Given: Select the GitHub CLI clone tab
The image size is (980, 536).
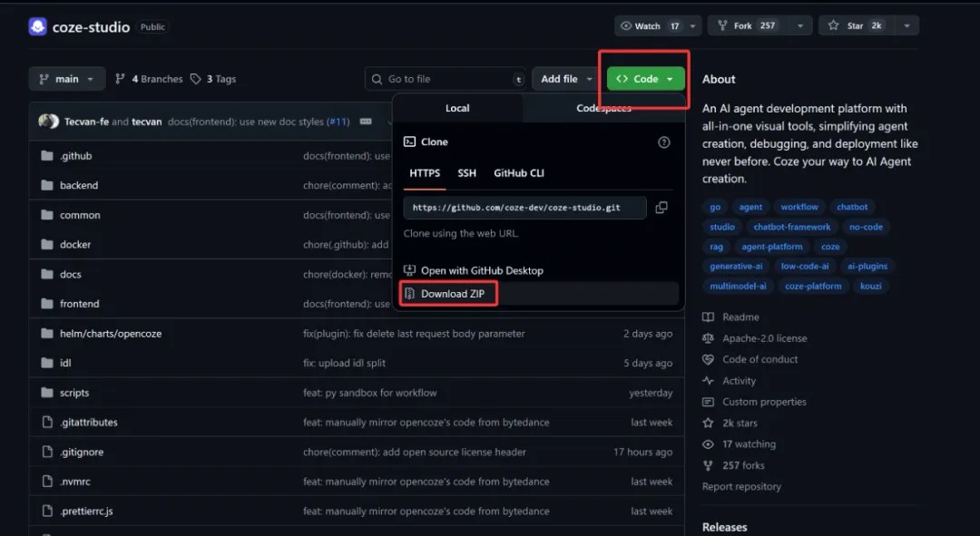Looking at the screenshot, I should pyautogui.click(x=519, y=173).
